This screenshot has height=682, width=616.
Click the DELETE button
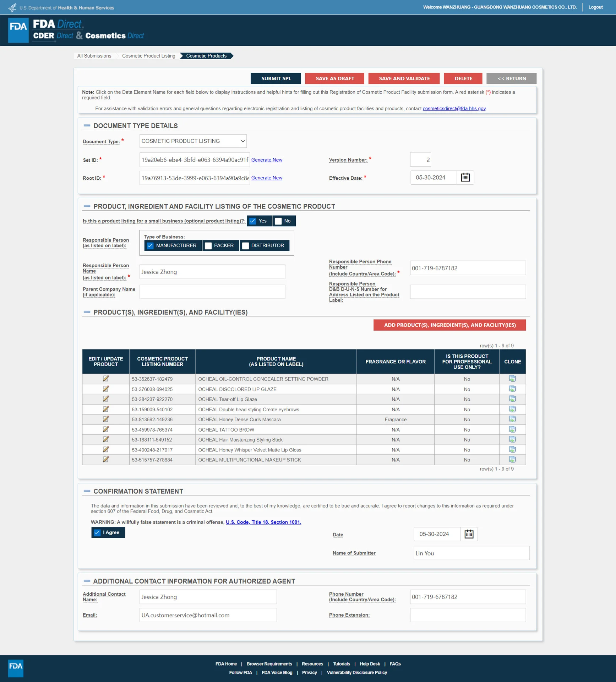coord(463,79)
